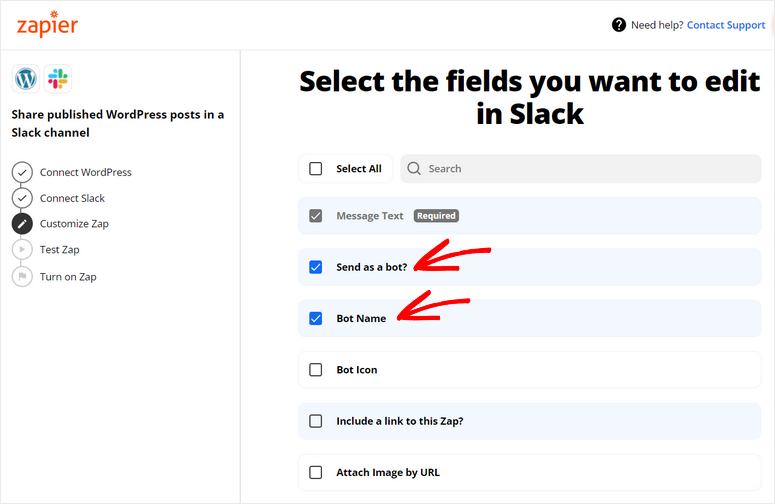
Task: Check the Select All checkbox
Action: coord(316,169)
